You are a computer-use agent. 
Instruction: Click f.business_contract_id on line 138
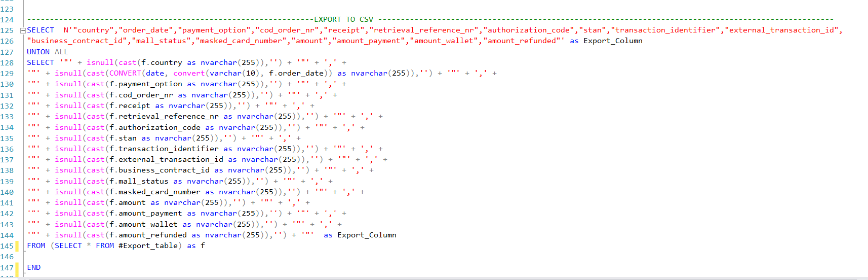160,170
